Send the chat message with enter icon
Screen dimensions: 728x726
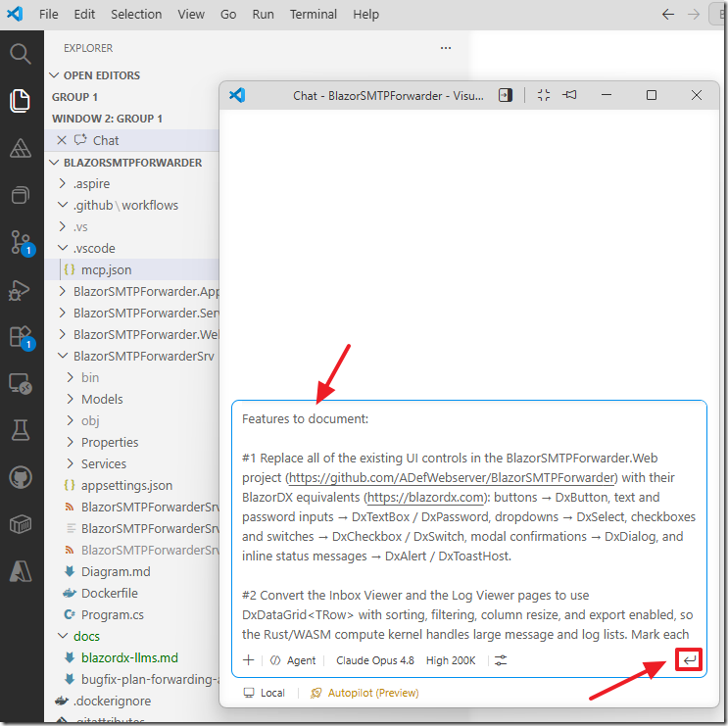689,659
